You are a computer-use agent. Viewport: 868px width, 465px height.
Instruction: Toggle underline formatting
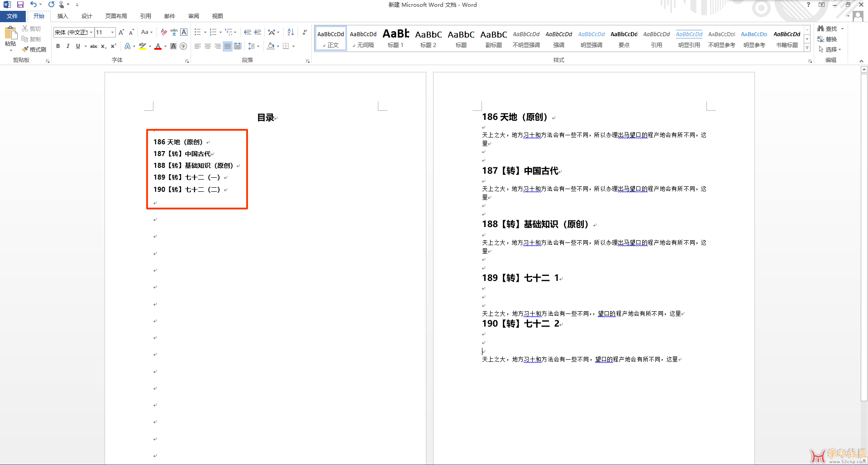[78, 46]
